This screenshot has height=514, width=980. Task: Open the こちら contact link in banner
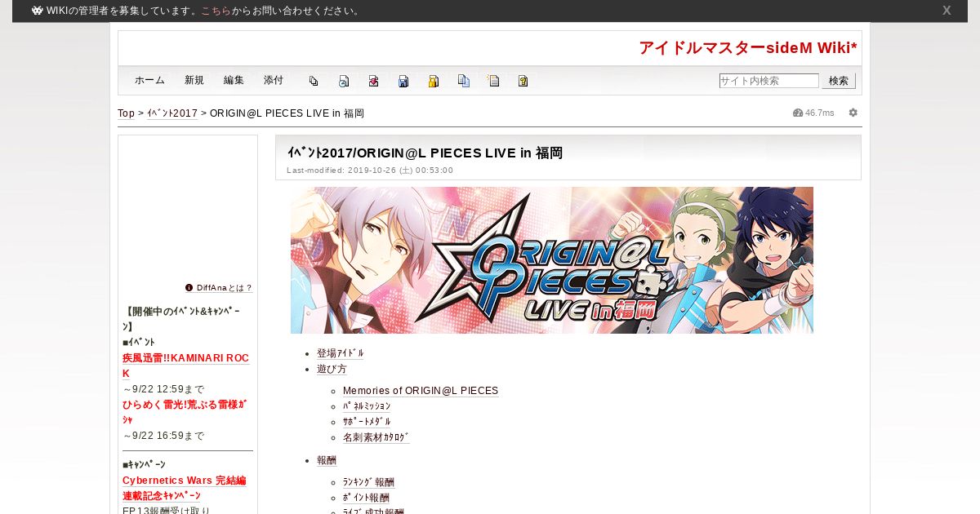[216, 11]
